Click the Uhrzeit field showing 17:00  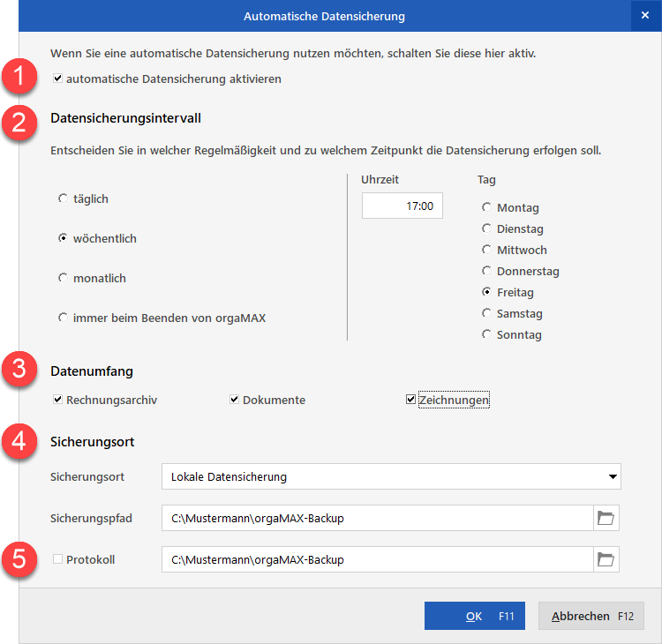click(402, 206)
